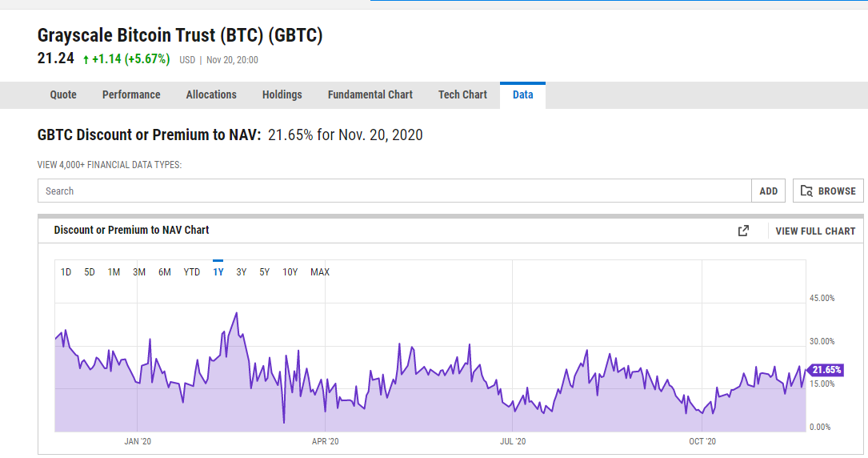Image resolution: width=868 pixels, height=458 pixels.
Task: Show MAX history on chart
Action: click(320, 272)
